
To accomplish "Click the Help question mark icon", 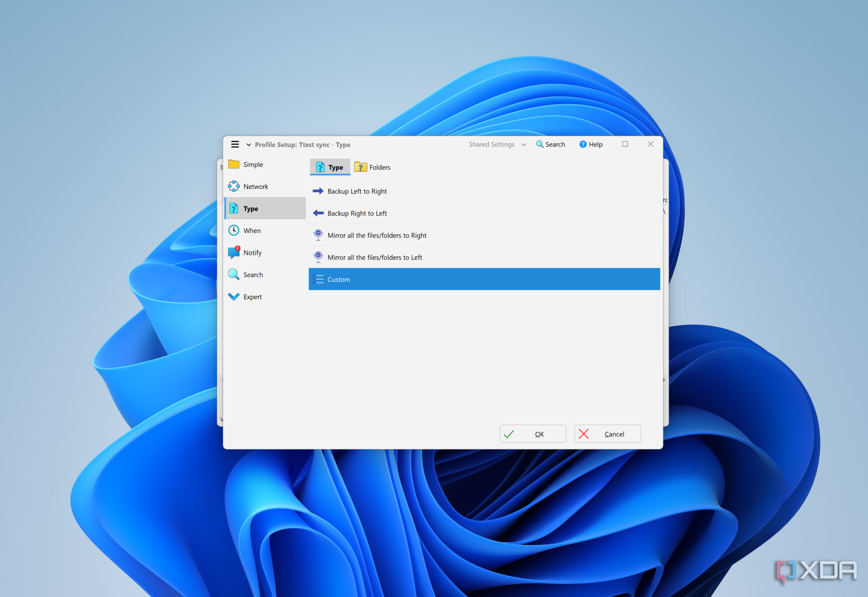I will point(583,144).
